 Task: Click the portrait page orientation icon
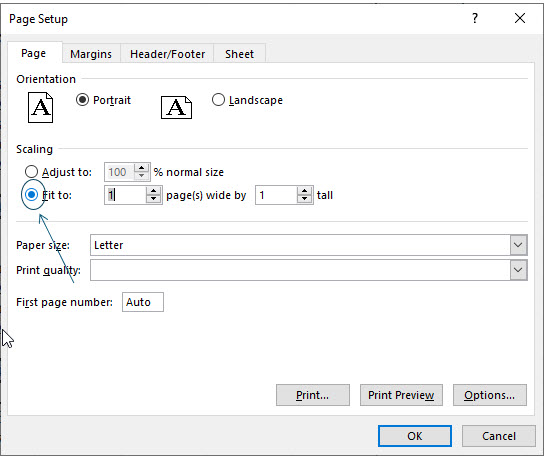tap(40, 107)
